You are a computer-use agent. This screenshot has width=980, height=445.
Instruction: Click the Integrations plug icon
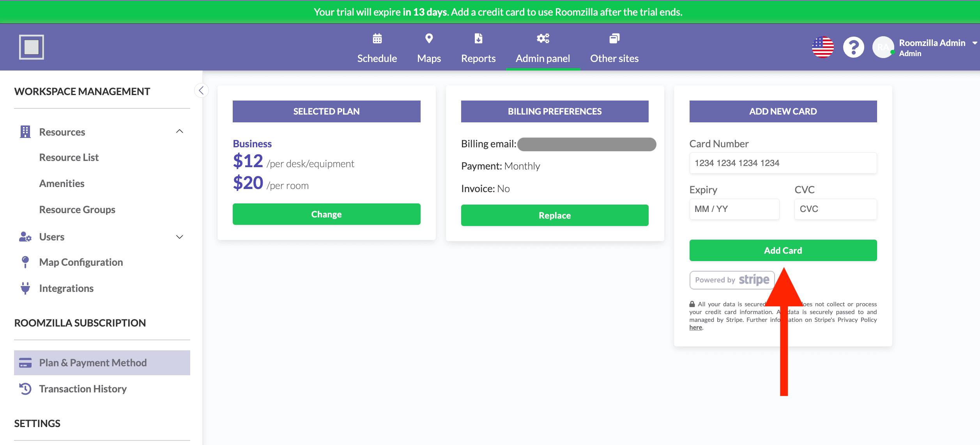25,288
